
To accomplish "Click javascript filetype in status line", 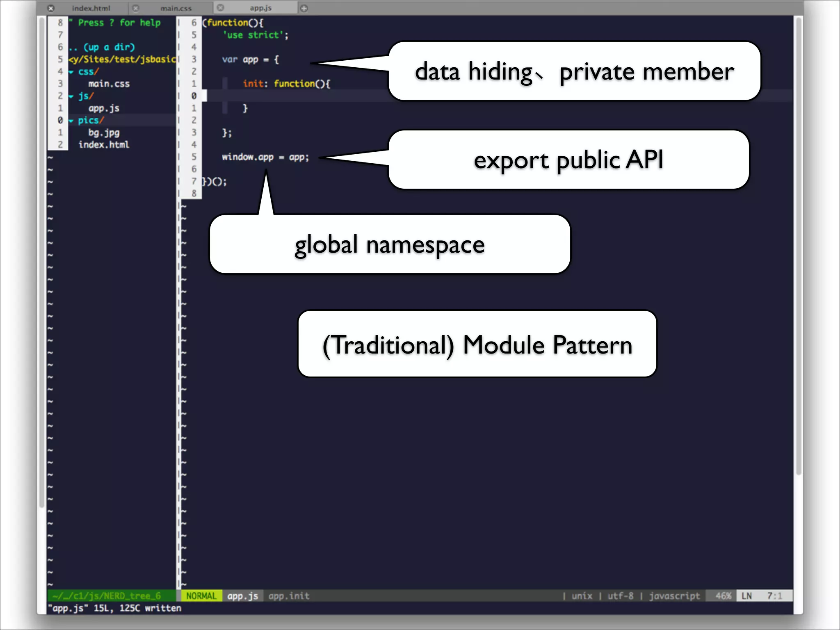I will point(674,596).
